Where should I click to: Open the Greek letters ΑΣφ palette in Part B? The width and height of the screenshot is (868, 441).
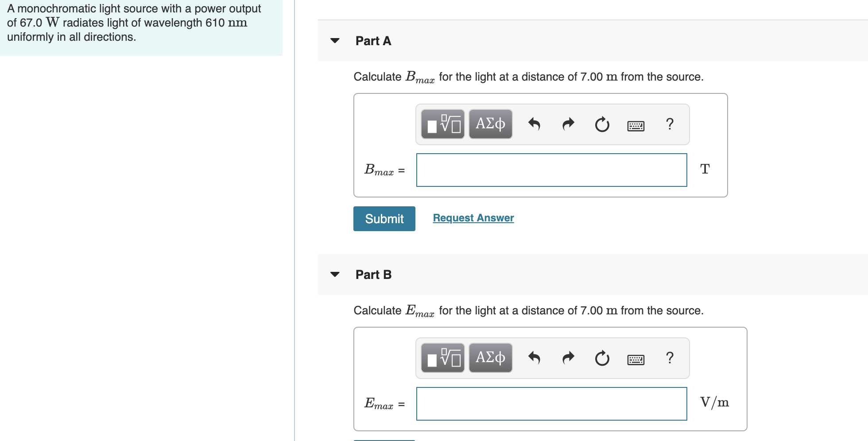tap(490, 358)
